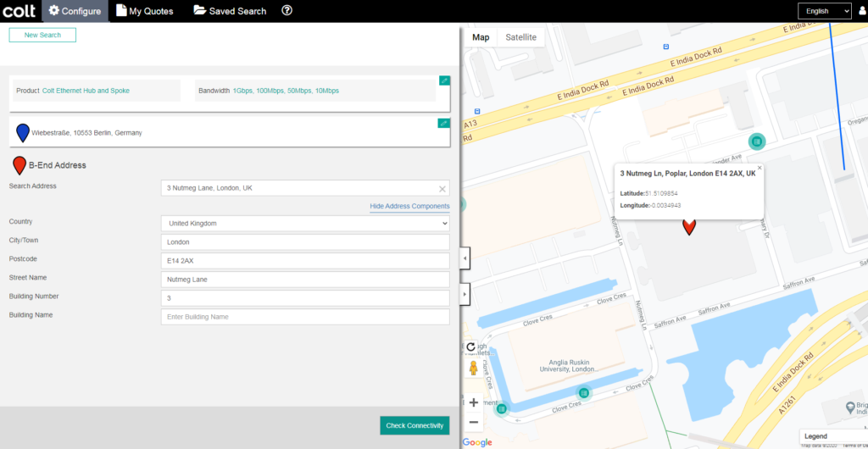Viewport: 868px width, 449px height.
Task: Open the user account icon
Action: coord(861,11)
